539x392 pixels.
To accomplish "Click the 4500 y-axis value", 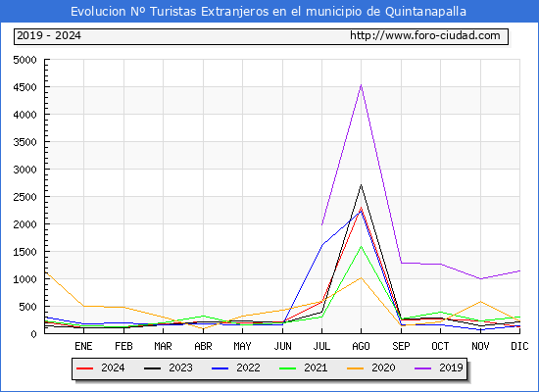I will (x=24, y=87).
